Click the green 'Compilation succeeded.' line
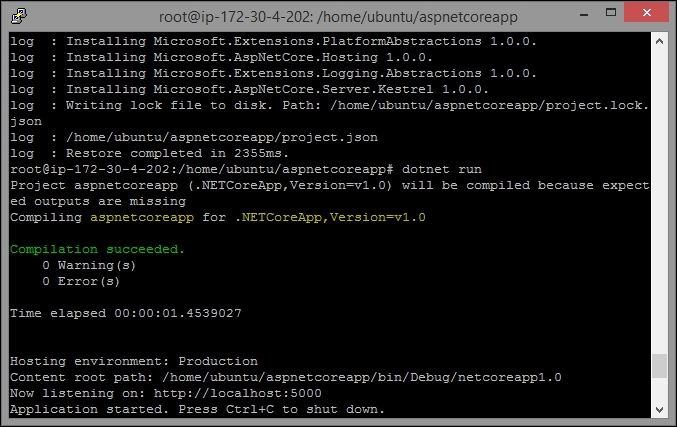Viewport: 677px width, 427px height. [97, 249]
